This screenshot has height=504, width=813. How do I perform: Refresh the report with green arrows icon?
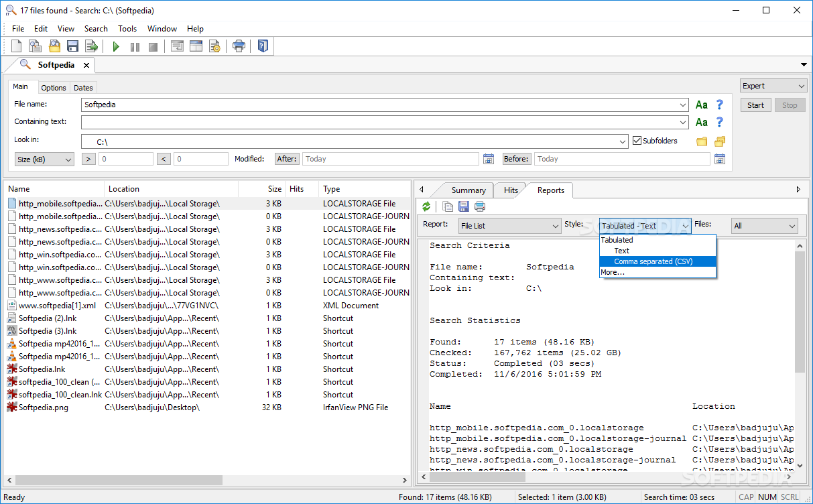point(426,206)
